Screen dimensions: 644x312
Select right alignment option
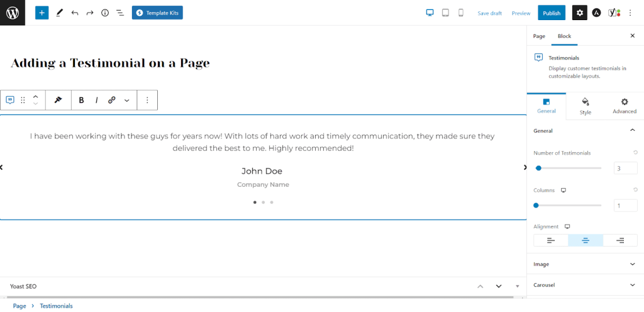[x=620, y=240]
